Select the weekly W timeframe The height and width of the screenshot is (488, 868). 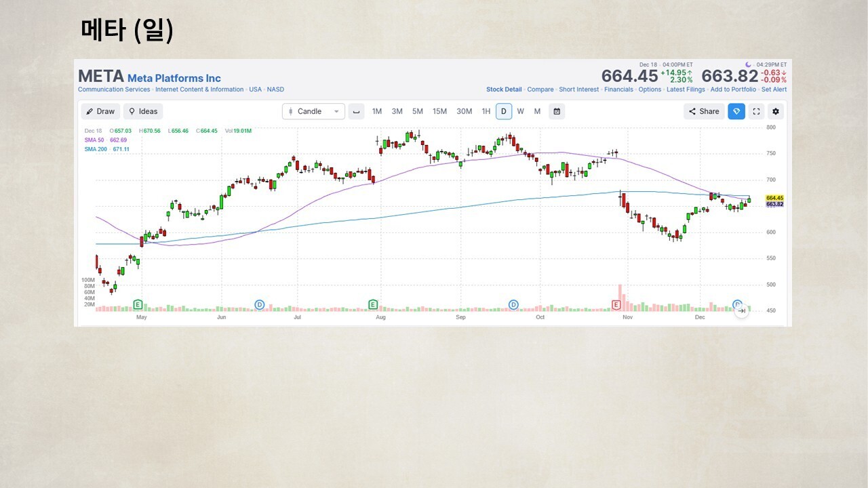point(520,112)
